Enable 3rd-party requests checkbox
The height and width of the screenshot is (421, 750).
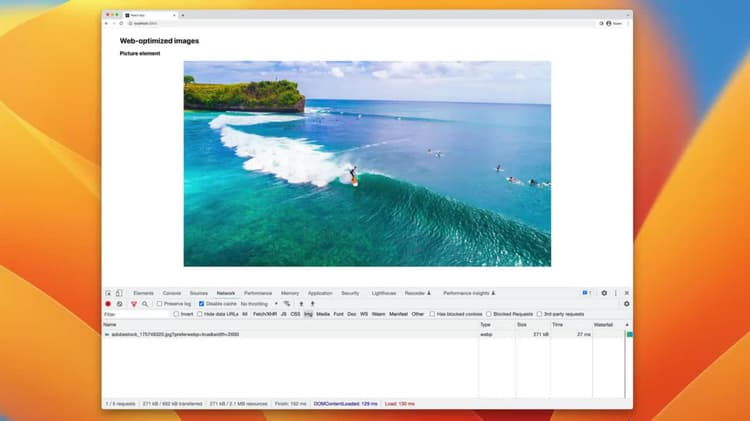click(x=539, y=314)
